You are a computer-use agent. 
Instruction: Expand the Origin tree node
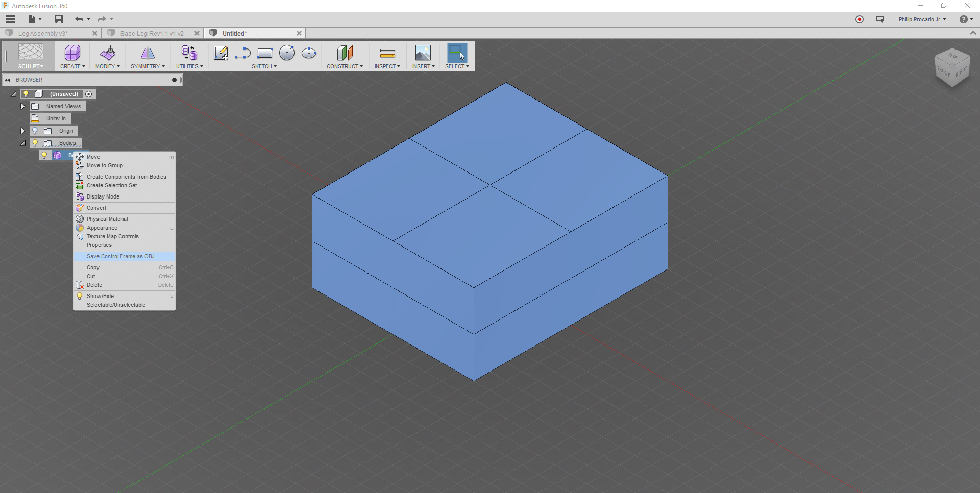point(22,131)
